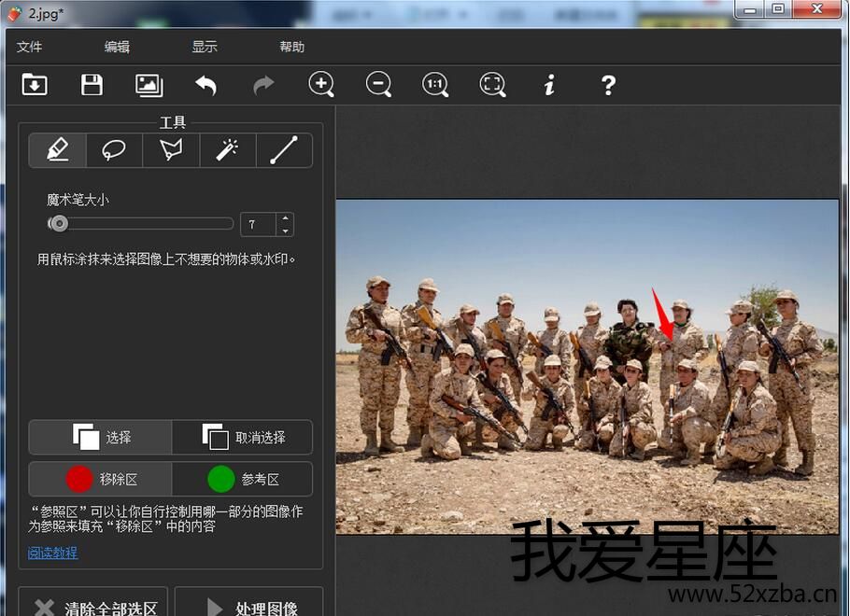This screenshot has height=616, width=850.
Task: Switch to 参考区 green reference mode
Action: (242, 479)
